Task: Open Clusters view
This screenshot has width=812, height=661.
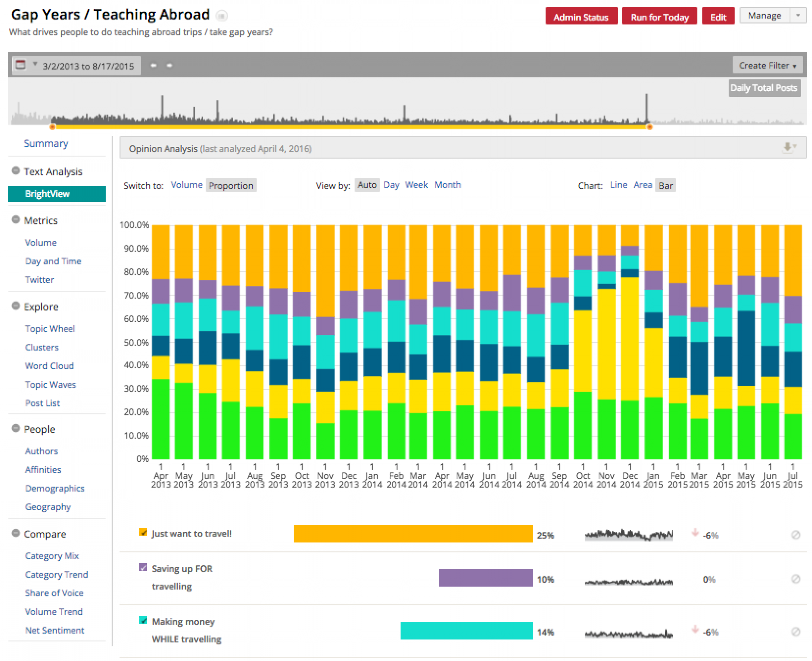Action: point(42,347)
